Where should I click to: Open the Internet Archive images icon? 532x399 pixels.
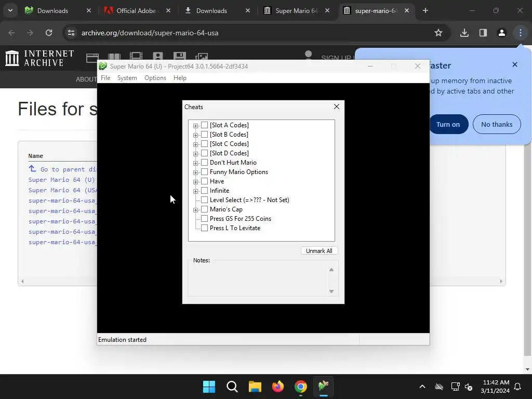coord(202,57)
